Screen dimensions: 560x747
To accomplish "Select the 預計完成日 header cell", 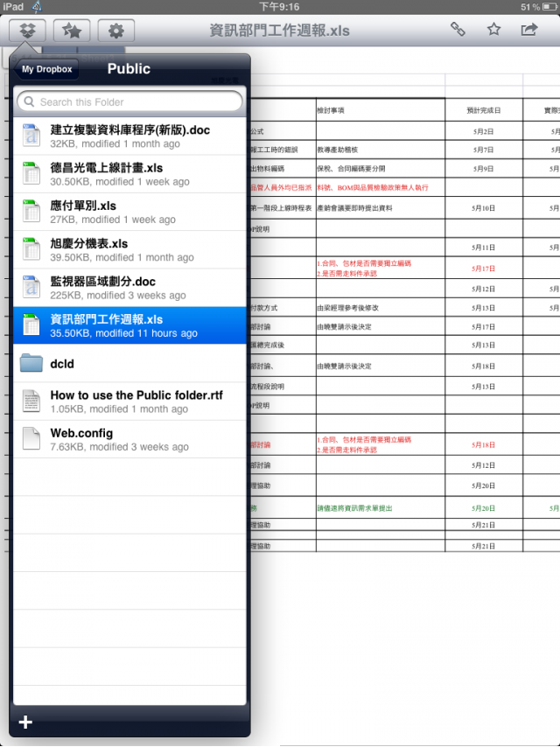I will point(484,110).
